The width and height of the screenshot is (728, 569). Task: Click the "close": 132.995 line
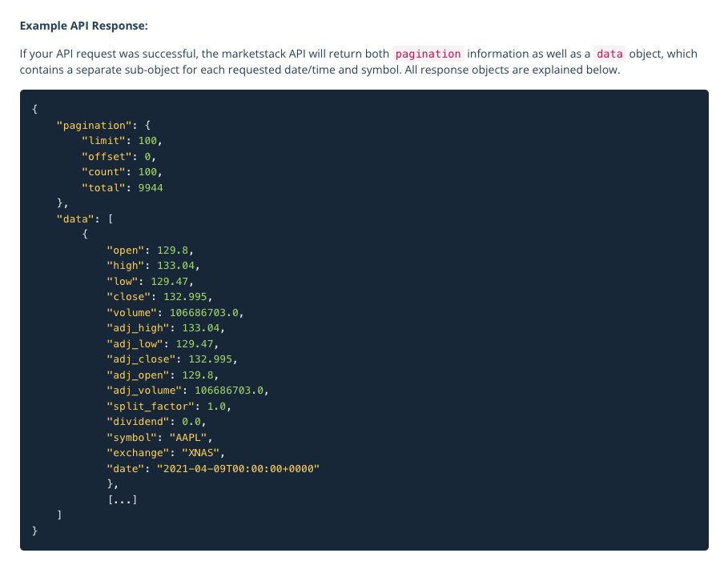coord(159,297)
